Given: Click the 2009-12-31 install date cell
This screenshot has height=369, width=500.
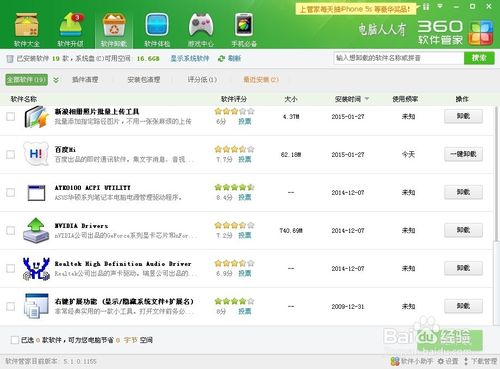Looking at the screenshot, I should (x=348, y=306).
